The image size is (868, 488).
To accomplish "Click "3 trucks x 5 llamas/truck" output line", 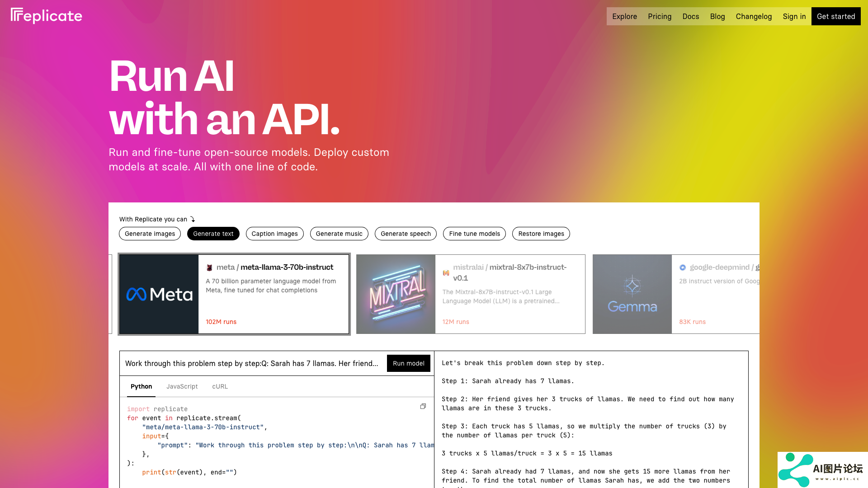I will point(527,453).
